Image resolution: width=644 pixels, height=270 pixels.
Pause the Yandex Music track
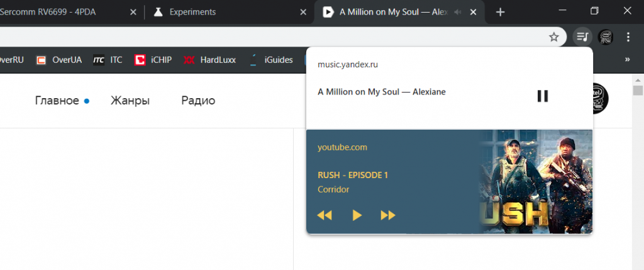543,96
